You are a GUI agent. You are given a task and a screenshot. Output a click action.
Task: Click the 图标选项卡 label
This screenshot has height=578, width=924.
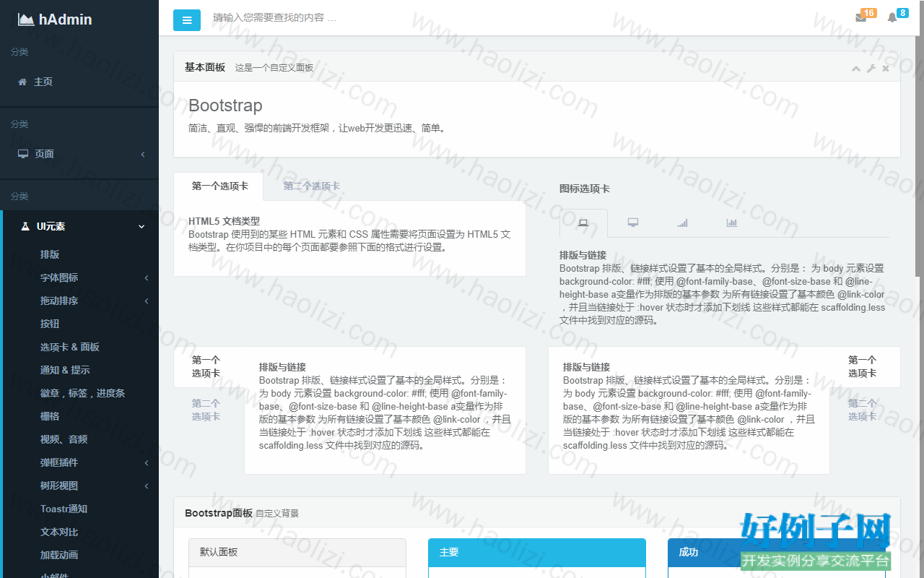pos(584,189)
